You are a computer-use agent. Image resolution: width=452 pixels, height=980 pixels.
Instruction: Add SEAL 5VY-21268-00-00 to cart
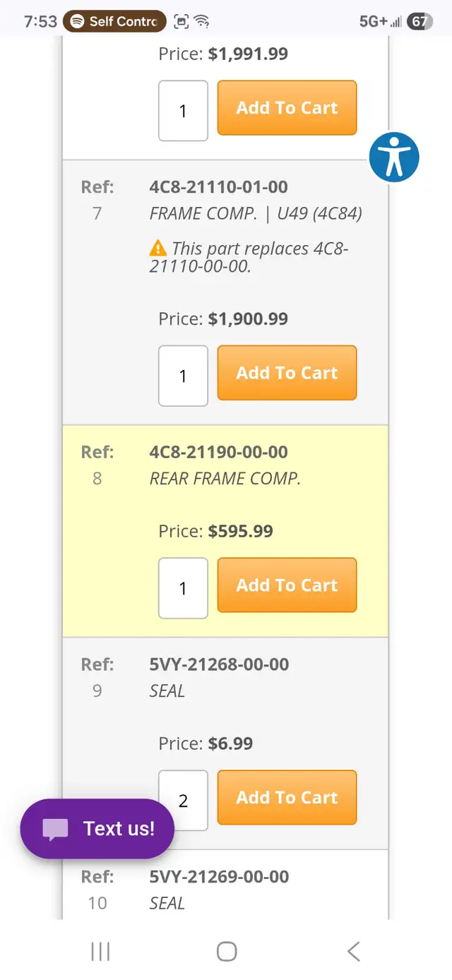[287, 798]
